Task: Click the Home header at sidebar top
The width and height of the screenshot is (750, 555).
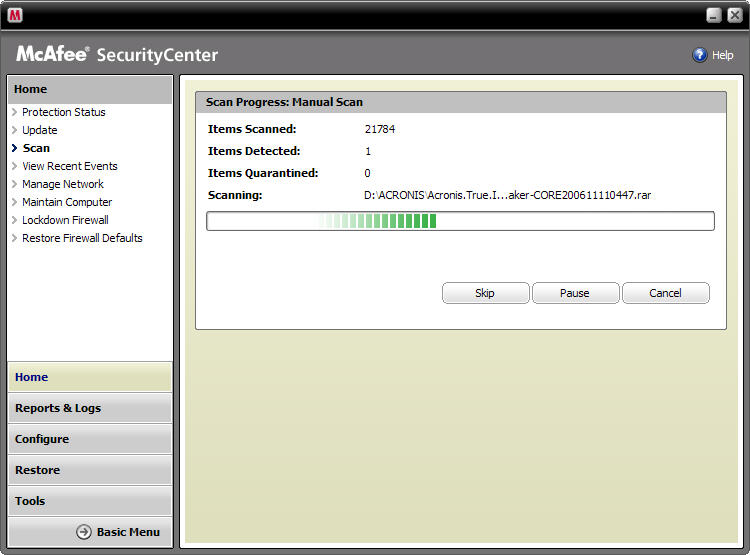Action: pyautogui.click(x=90, y=89)
